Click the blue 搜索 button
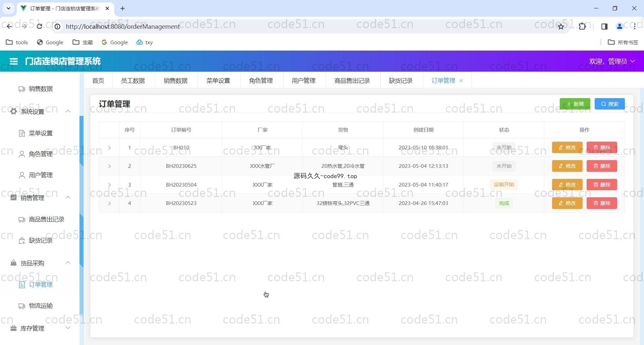Image resolution: width=644 pixels, height=345 pixels. click(609, 104)
